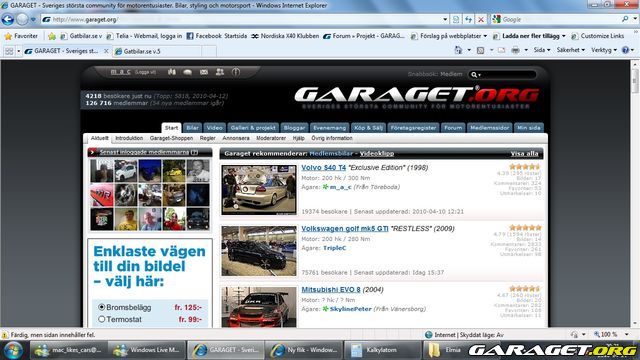
Task: Open the Säkerhet menu
Action: 570,50
